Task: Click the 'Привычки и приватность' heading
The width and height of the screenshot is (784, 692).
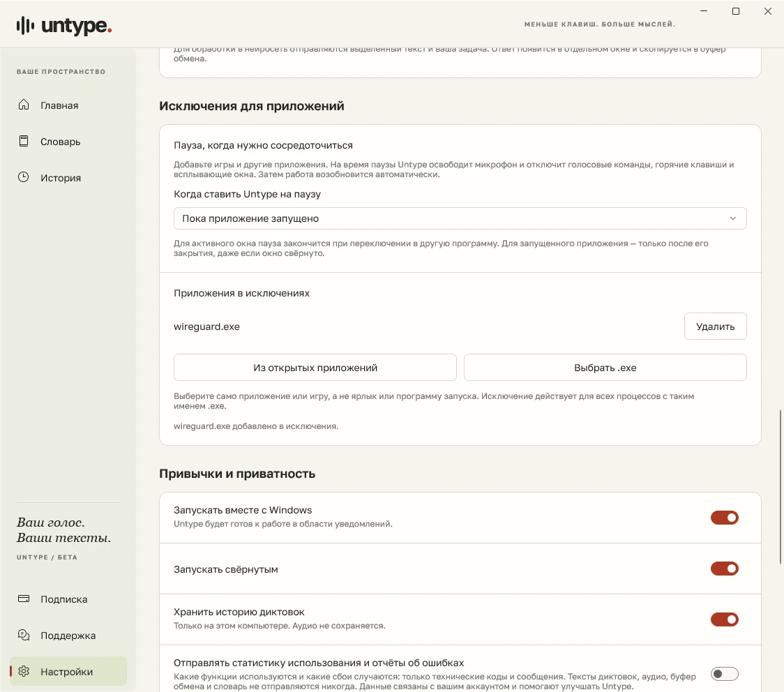Action: (x=237, y=474)
